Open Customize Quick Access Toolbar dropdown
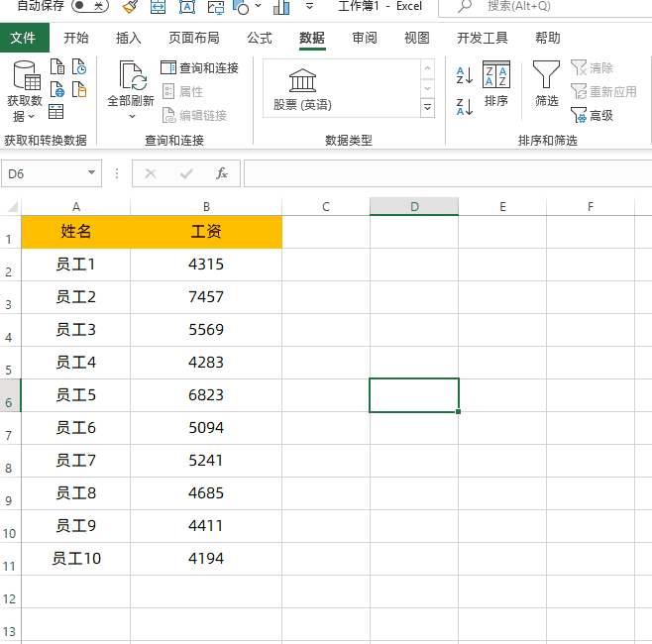 coord(309,6)
